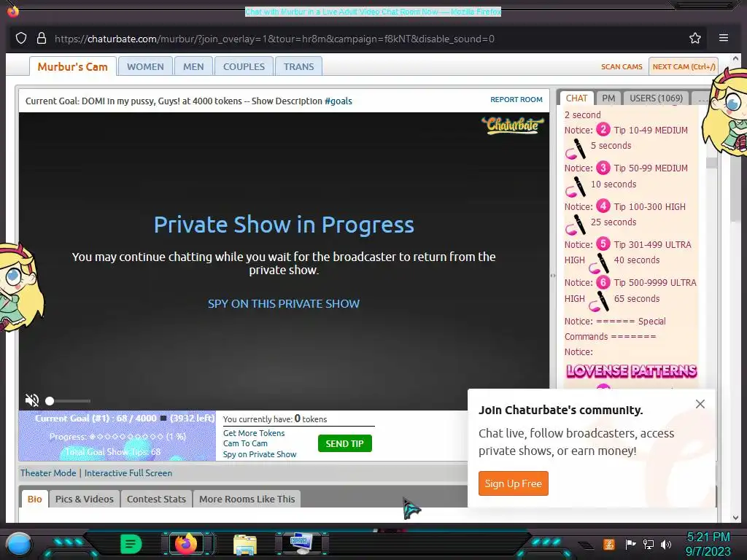Open File Explorer from taskbar
The width and height of the screenshot is (747, 560).
pyautogui.click(x=245, y=544)
